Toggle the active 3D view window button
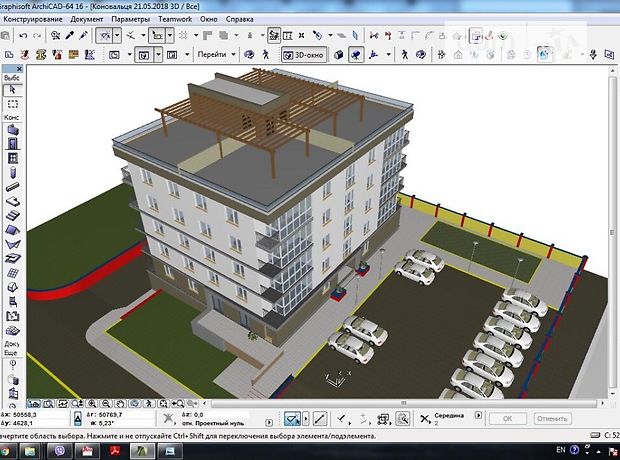 coord(144,55)
